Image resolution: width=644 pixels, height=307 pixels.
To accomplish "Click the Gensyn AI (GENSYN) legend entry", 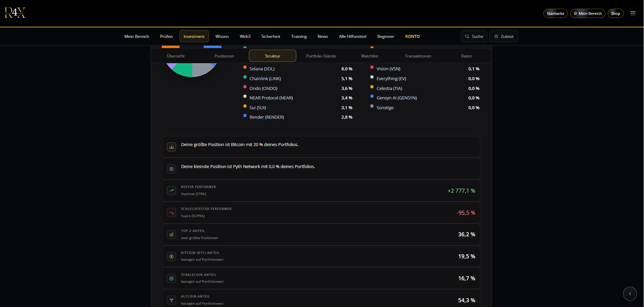I will point(396,98).
